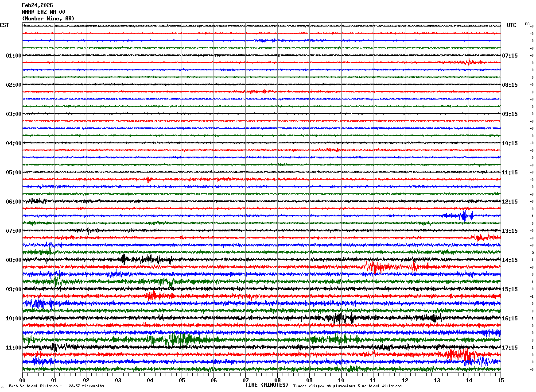Click minute tick label 08 on axis

277,380
